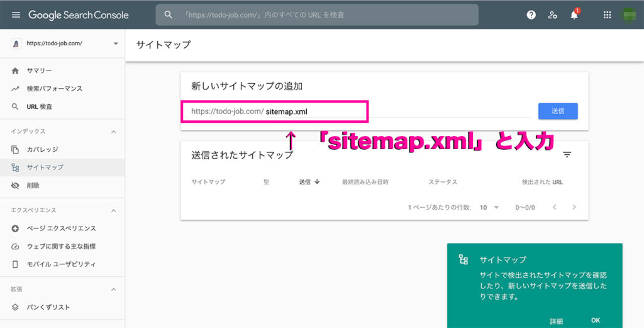Image resolution: width=644 pixels, height=328 pixels.
Task: Go to next page of sitemap table
Action: click(574, 207)
